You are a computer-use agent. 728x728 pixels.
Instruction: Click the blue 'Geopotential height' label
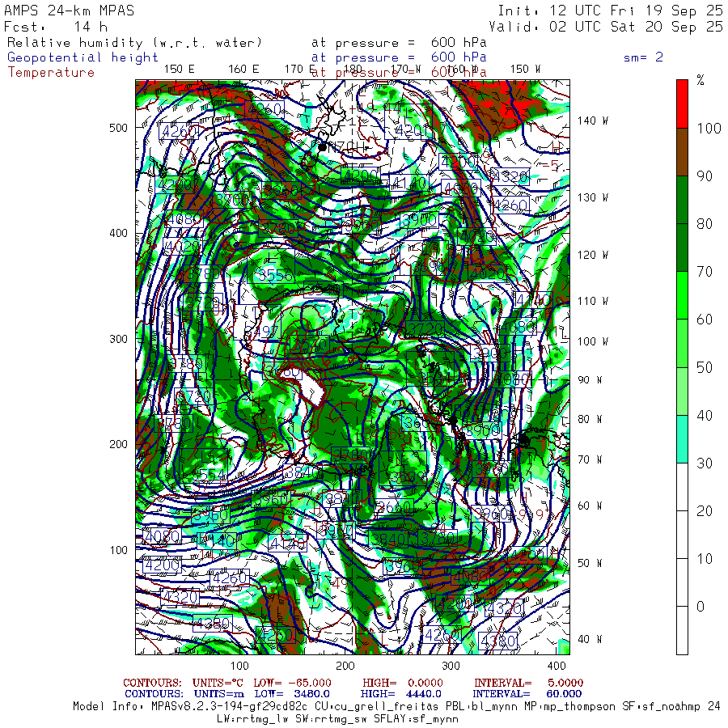point(83,57)
